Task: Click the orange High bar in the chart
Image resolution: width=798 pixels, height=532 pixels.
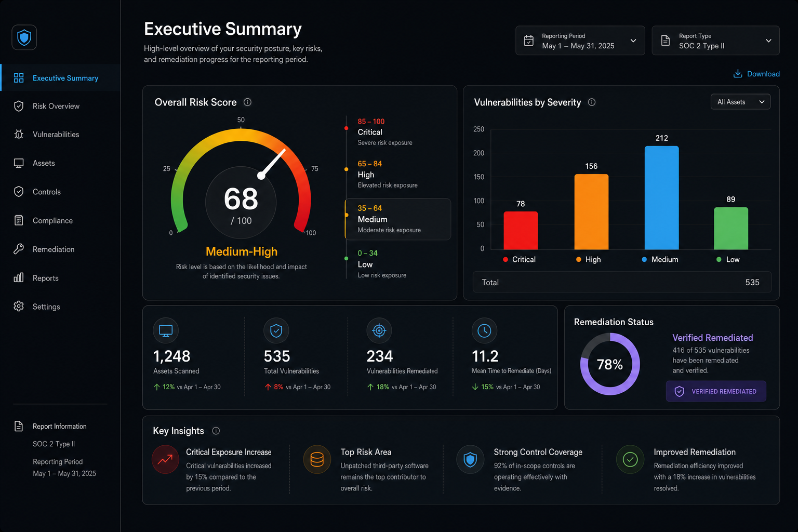Action: click(591, 212)
